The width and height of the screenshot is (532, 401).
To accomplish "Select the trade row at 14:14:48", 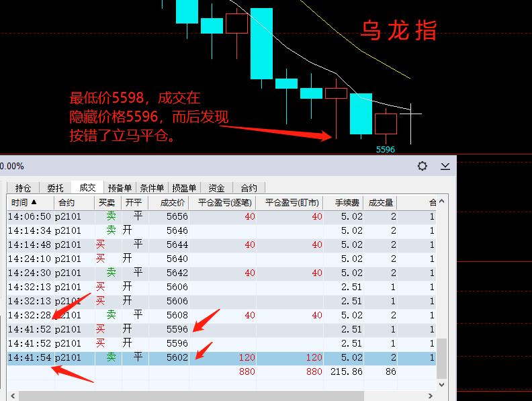I will [222, 244].
